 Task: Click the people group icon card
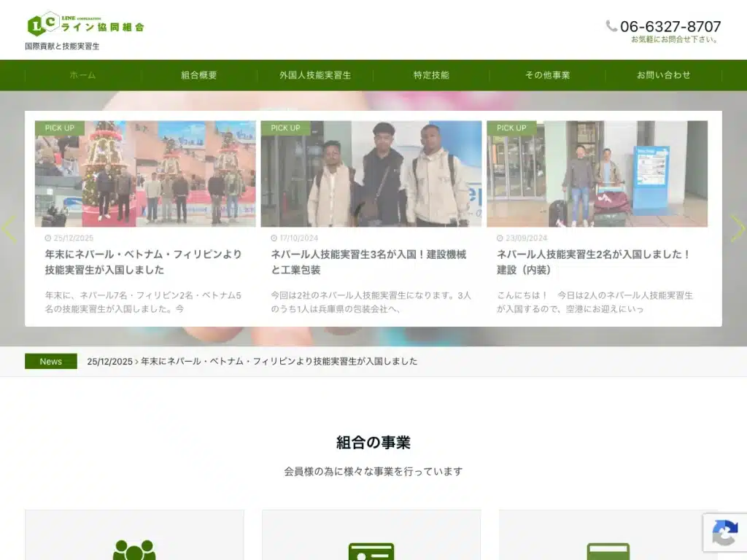tap(134, 550)
